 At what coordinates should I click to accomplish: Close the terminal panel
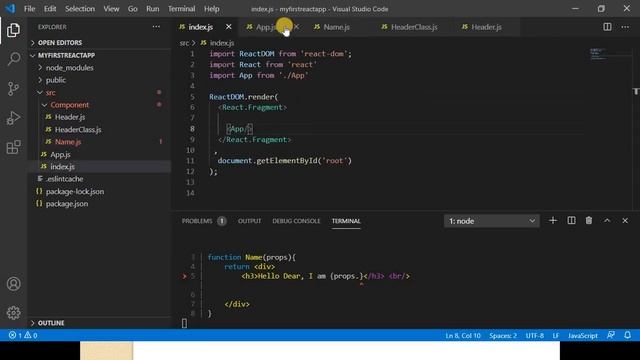[625, 221]
